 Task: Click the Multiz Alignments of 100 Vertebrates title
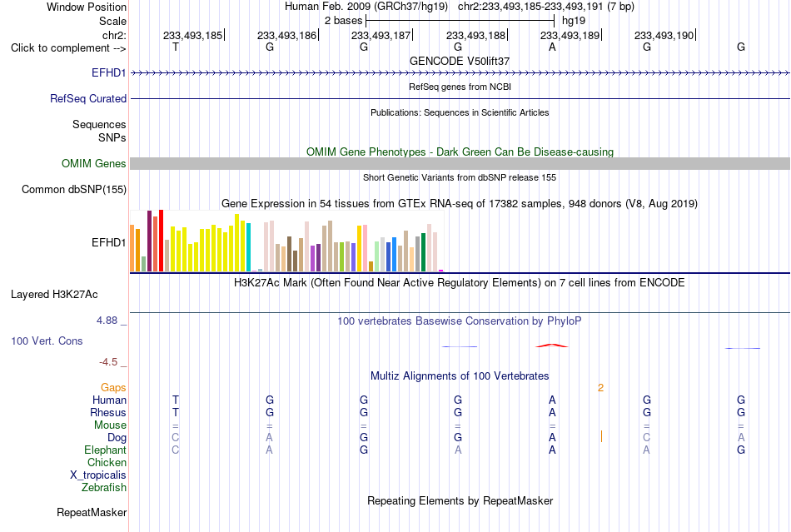pos(460,375)
